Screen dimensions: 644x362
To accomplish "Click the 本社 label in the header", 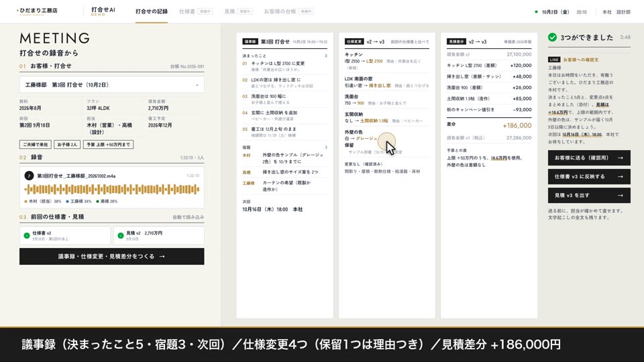I will click(606, 12).
